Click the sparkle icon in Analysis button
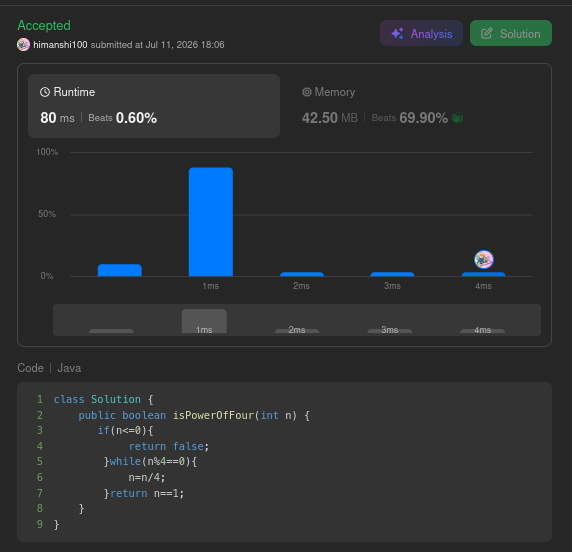 pos(397,34)
